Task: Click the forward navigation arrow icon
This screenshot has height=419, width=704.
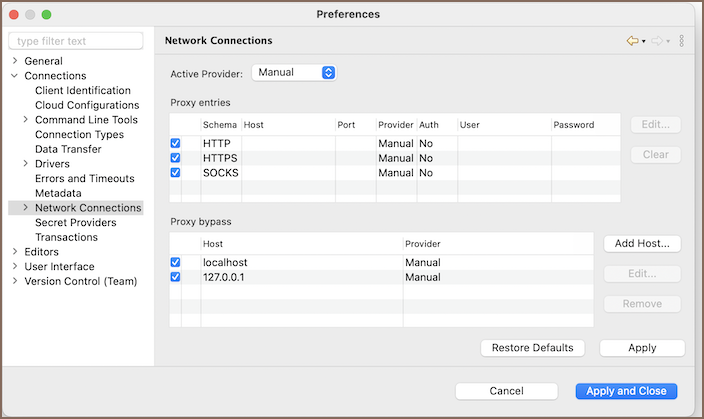Action: click(x=657, y=41)
